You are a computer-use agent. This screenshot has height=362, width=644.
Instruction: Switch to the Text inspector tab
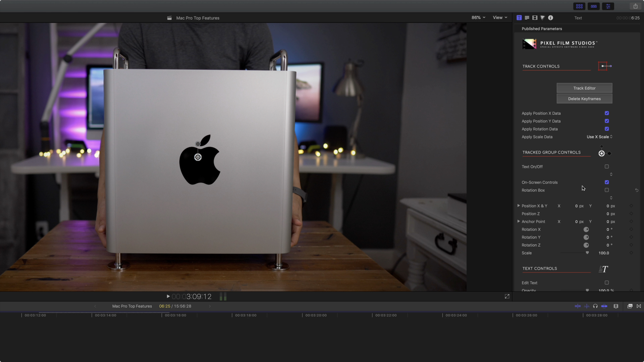527,18
